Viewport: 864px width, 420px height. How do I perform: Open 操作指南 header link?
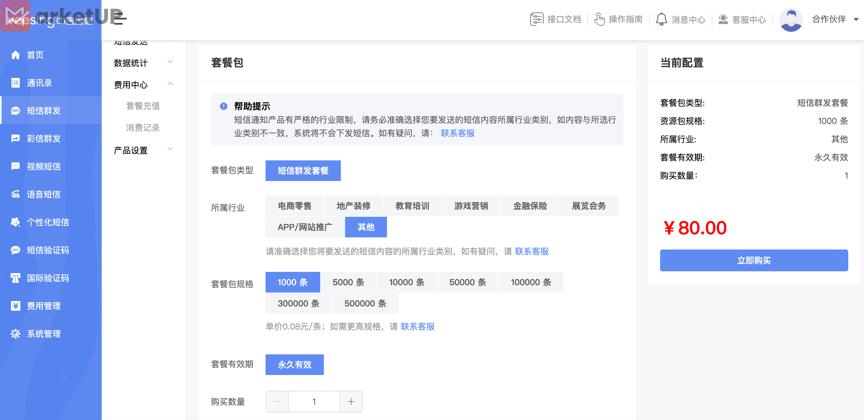point(618,19)
